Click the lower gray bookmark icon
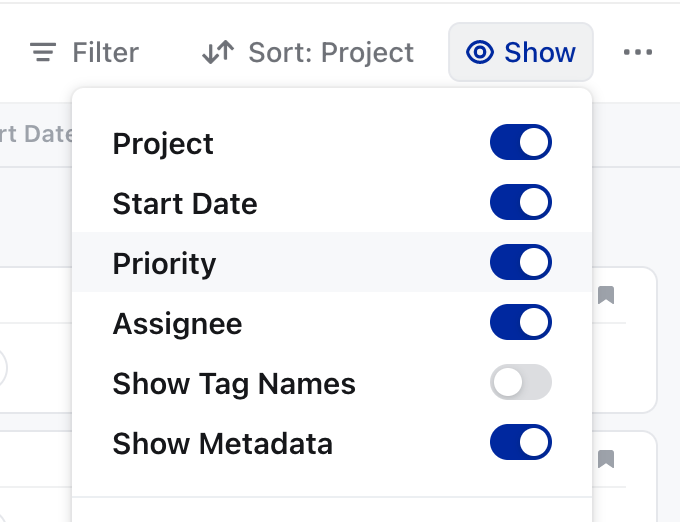The height and width of the screenshot is (522, 680). pos(606,459)
